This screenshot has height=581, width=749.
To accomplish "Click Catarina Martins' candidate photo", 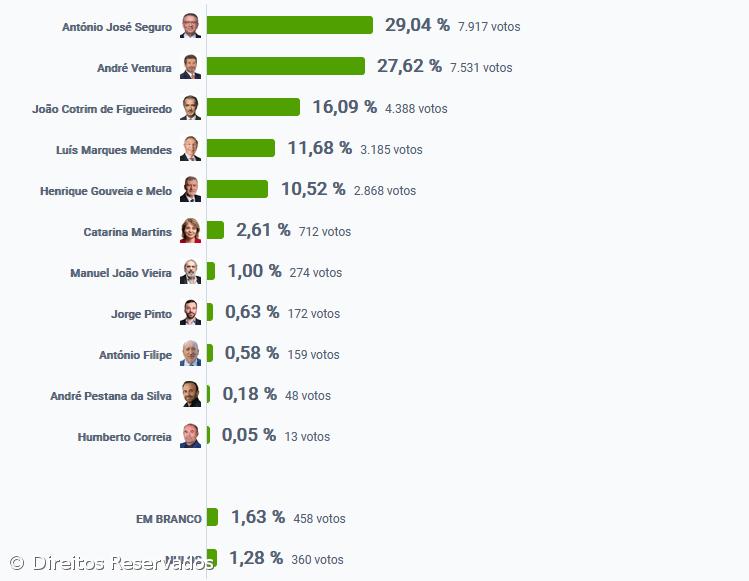I will pos(190,231).
